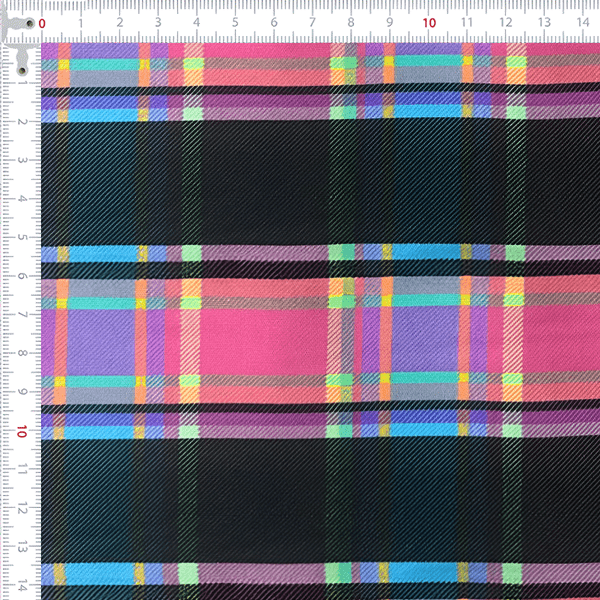The width and height of the screenshot is (600, 600).
Task: Click the number 6 on the left ruler
Action: tap(22, 276)
